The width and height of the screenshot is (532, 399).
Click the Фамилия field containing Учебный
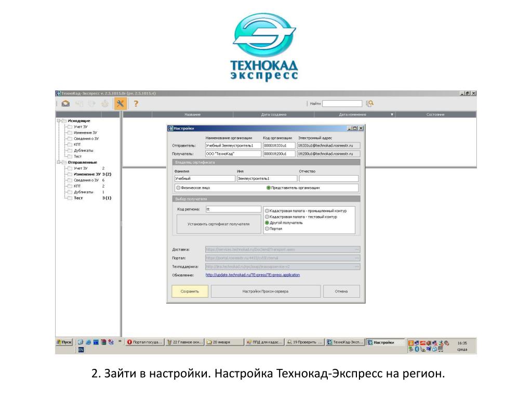pyautogui.click(x=204, y=179)
